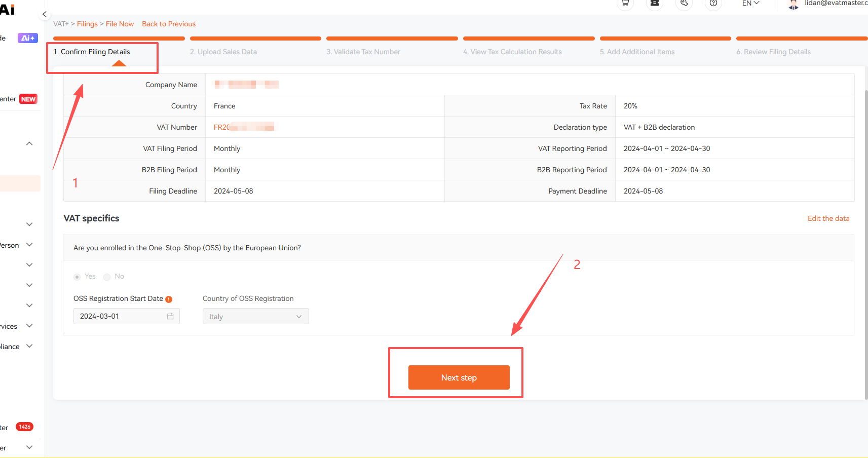
Task: Open Filings breadcrumb link
Action: (87, 24)
